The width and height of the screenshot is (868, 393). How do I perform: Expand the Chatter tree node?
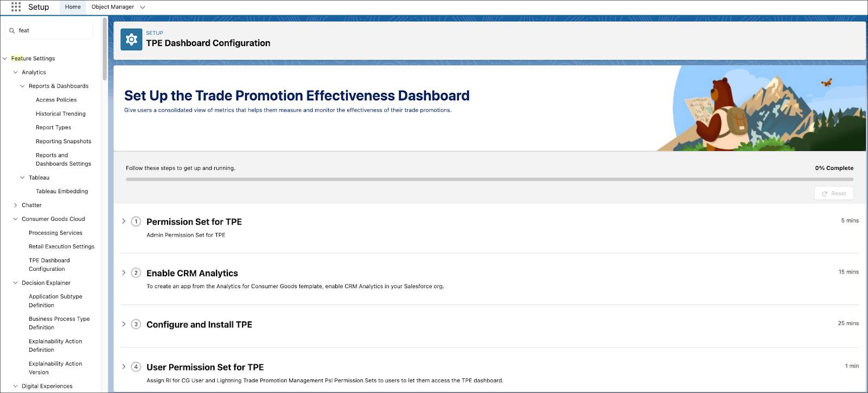[15, 205]
